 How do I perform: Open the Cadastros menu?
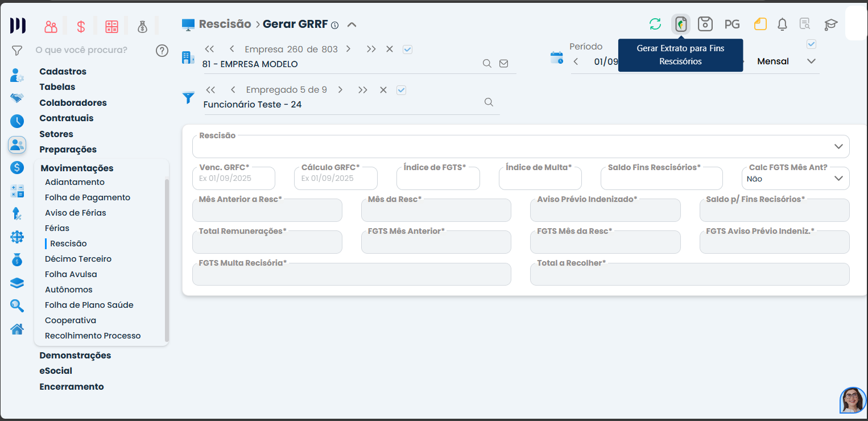63,72
